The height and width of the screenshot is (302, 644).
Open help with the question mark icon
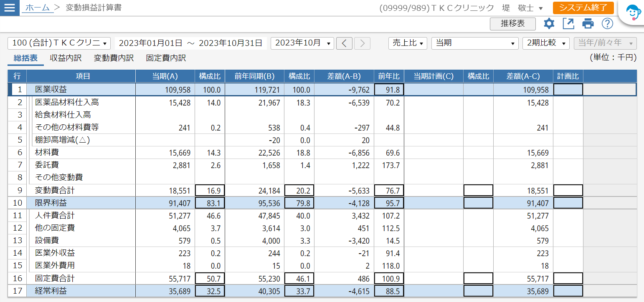point(607,24)
